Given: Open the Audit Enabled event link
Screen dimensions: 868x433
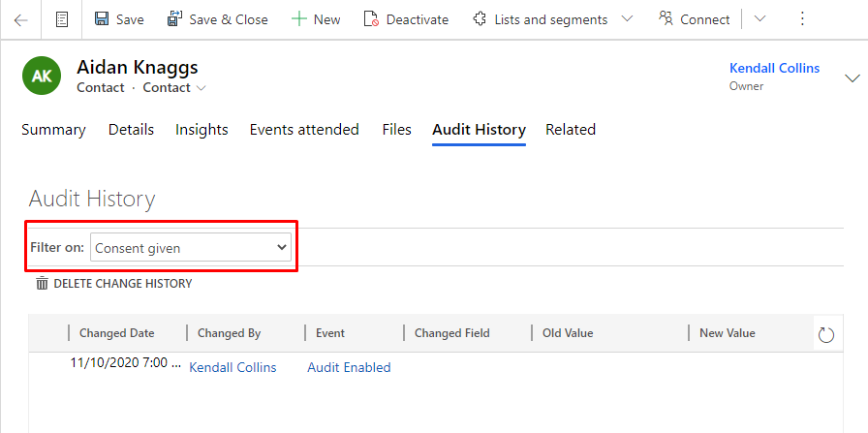Looking at the screenshot, I should [x=350, y=367].
